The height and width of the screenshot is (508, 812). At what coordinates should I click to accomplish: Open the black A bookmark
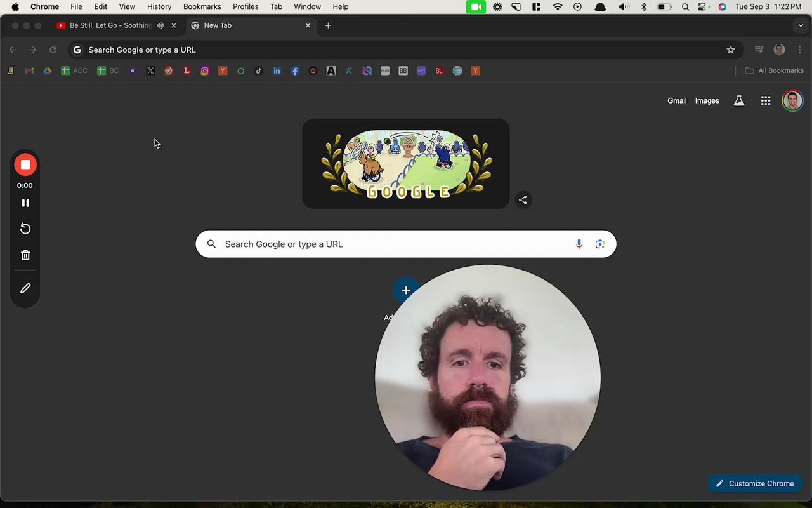(331, 71)
